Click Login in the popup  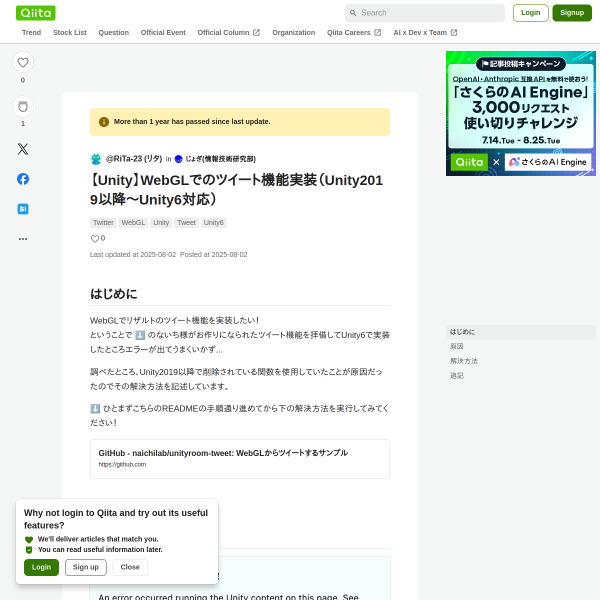pos(41,567)
